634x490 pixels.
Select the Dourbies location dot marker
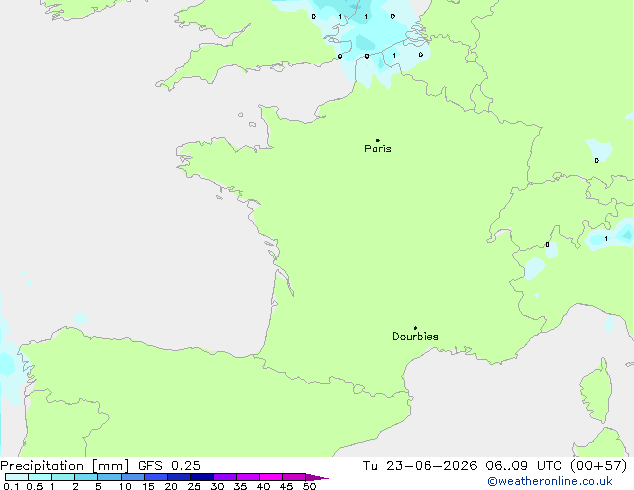(x=415, y=328)
